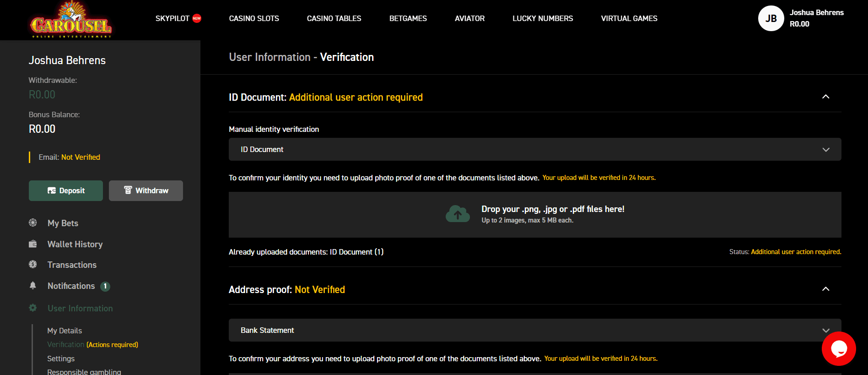This screenshot has width=868, height=375.
Task: Click the cloud upload icon
Action: [458, 214]
